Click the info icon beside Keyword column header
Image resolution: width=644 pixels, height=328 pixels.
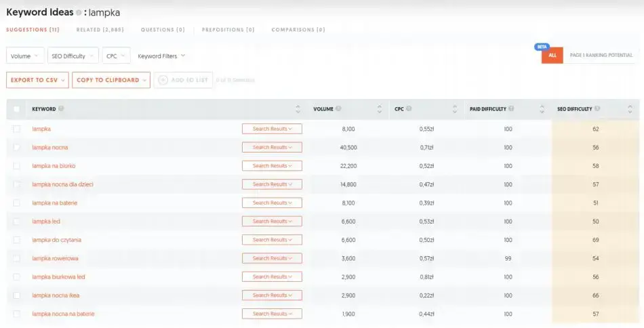pos(61,109)
